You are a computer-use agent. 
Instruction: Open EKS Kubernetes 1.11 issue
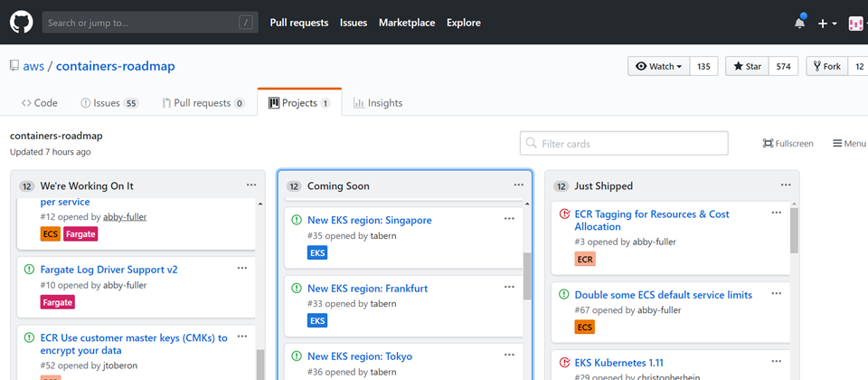click(x=618, y=364)
